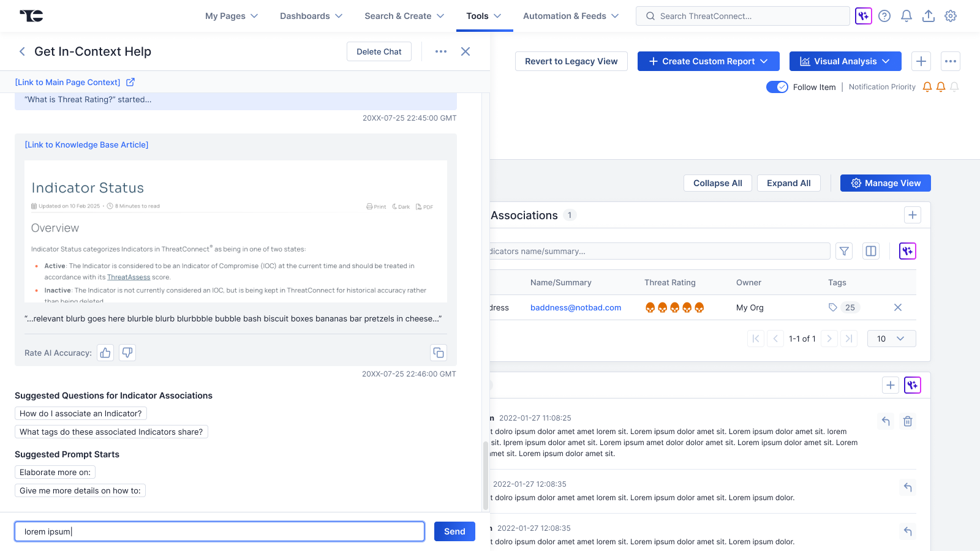This screenshot has width=980, height=551.
Task: Open AI assistant icon in top navigation
Action: (864, 16)
